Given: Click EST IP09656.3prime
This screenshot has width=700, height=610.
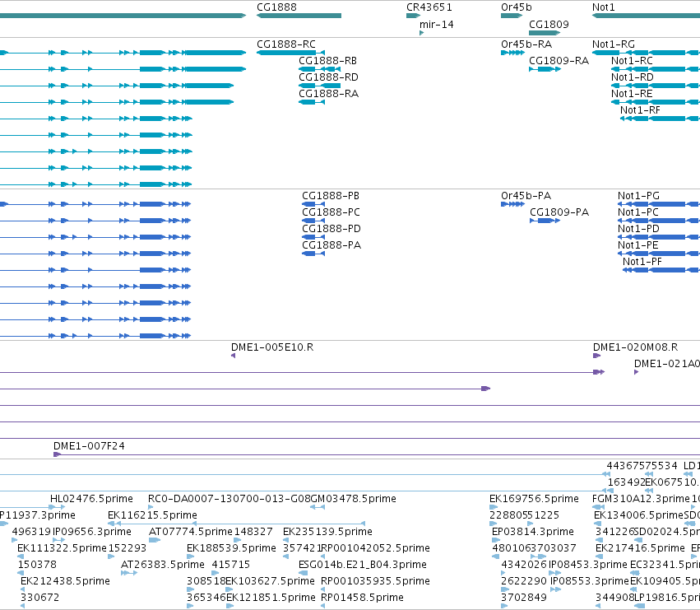Looking at the screenshot, I should pyautogui.click(x=58, y=540).
